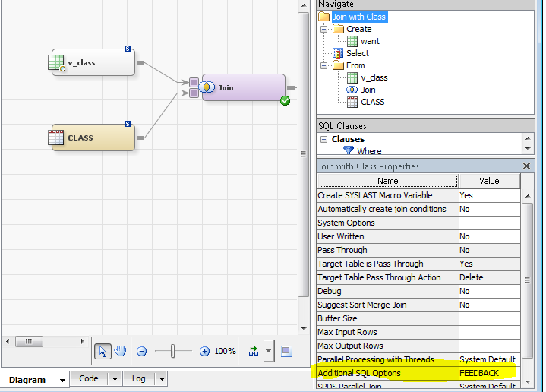546x392 pixels.
Task: Close the Join with Class Properties panel
Action: pyautogui.click(x=527, y=166)
